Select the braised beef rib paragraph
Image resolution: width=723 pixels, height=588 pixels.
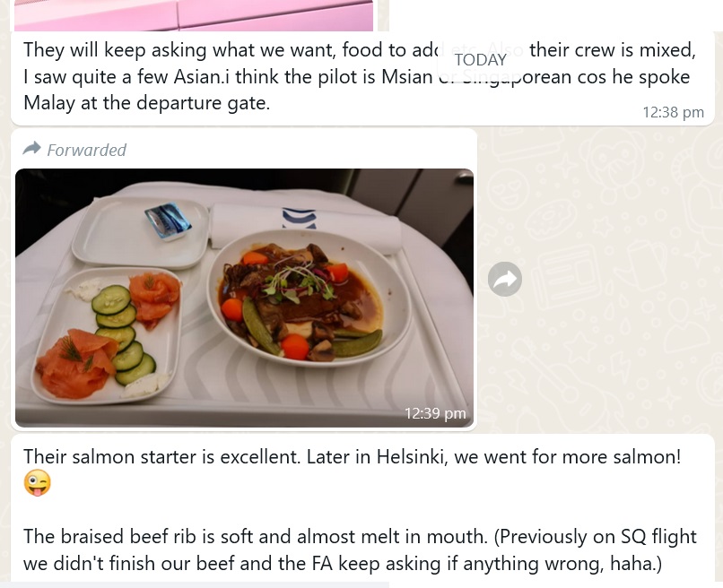coord(360,549)
